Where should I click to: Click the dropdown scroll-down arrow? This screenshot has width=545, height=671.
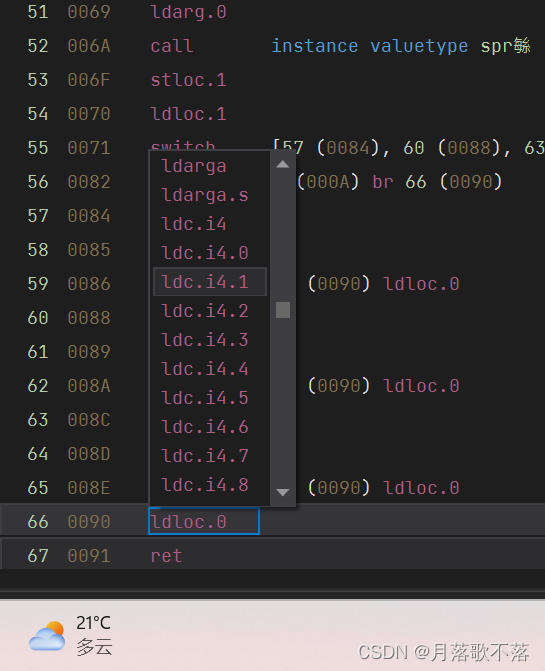coord(282,492)
